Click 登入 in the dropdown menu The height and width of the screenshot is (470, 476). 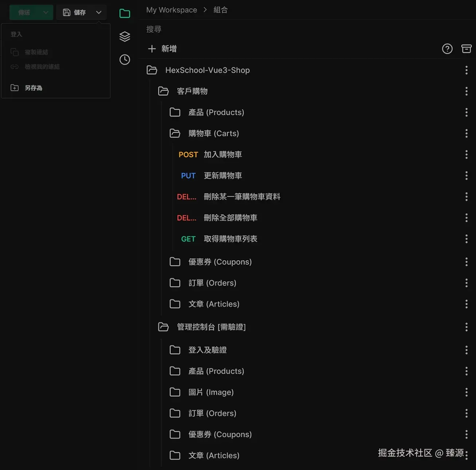pos(16,34)
